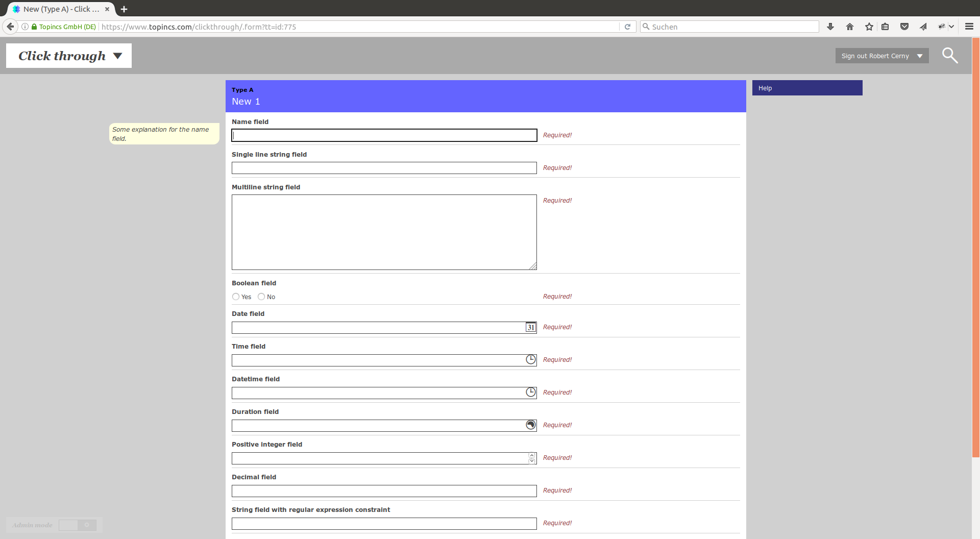Open the browser hamburger menu
Image resolution: width=980 pixels, height=539 pixels.
click(x=969, y=27)
